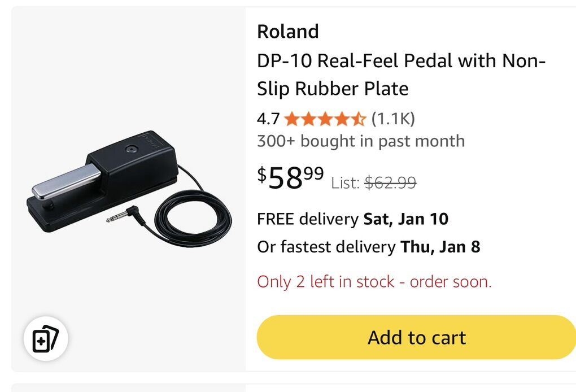Click '300+ bought in past month' text
The width and height of the screenshot is (576, 392).
(x=360, y=141)
